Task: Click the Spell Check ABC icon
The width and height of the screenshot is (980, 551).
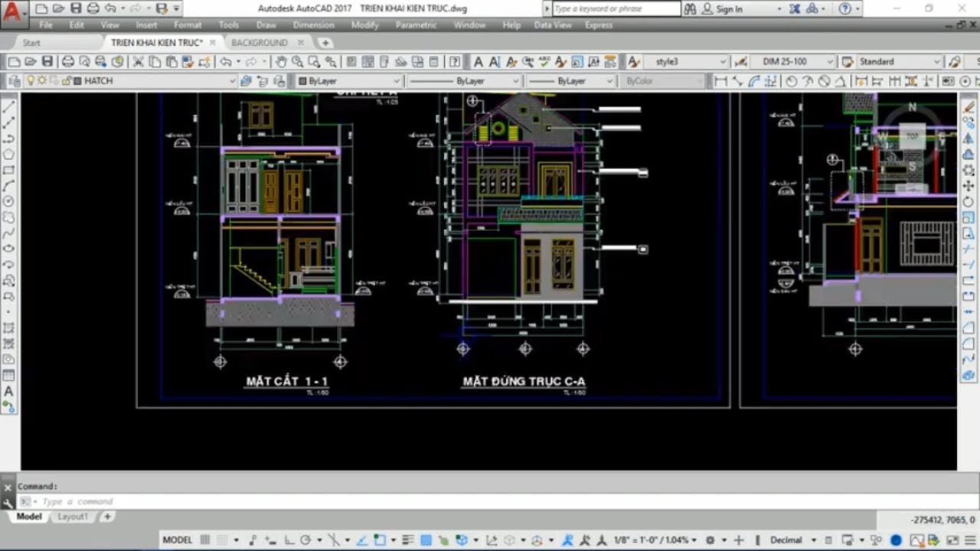Action: pos(544,62)
